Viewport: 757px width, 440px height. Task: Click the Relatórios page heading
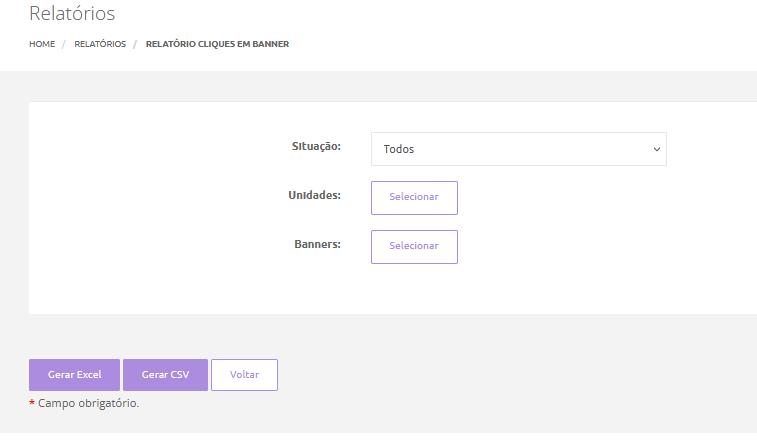[72, 14]
